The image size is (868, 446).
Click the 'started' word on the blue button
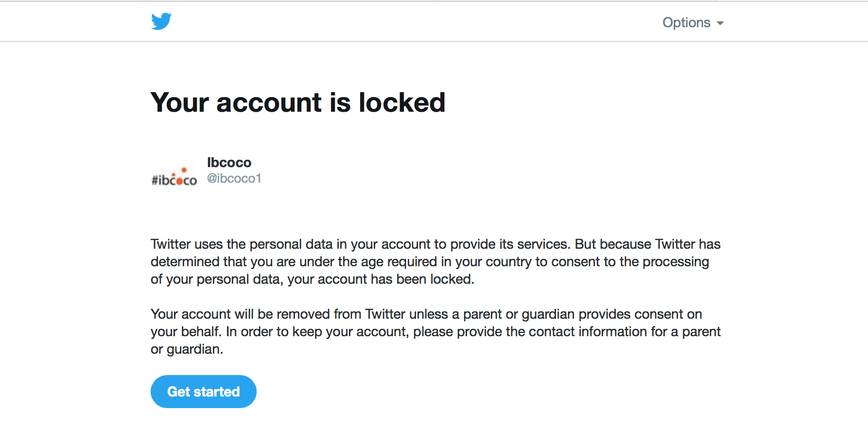[x=217, y=392]
